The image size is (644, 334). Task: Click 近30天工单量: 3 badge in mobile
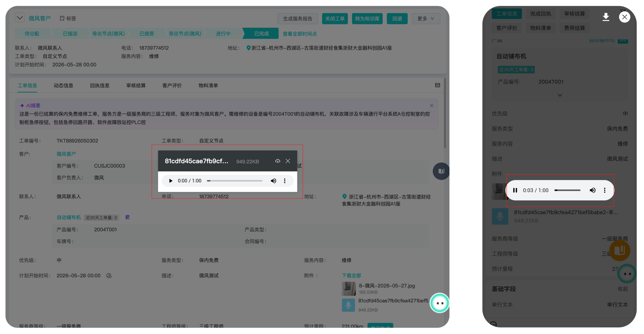[x=516, y=70]
